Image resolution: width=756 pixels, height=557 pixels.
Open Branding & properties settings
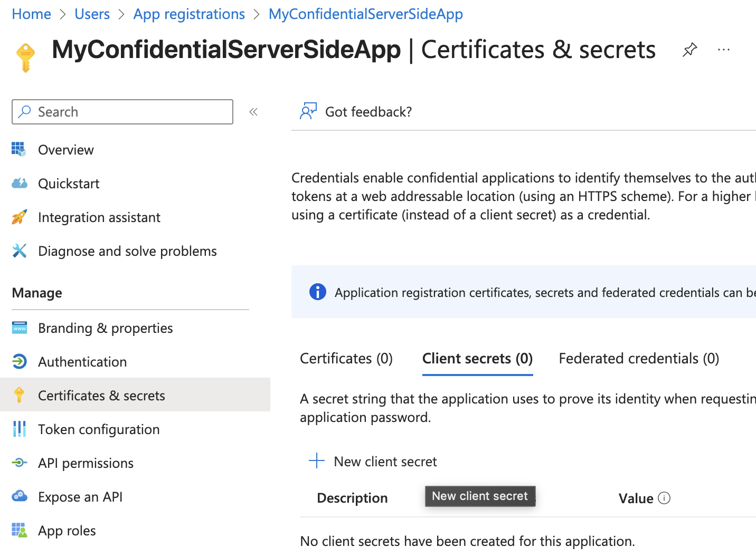pyautogui.click(x=105, y=328)
